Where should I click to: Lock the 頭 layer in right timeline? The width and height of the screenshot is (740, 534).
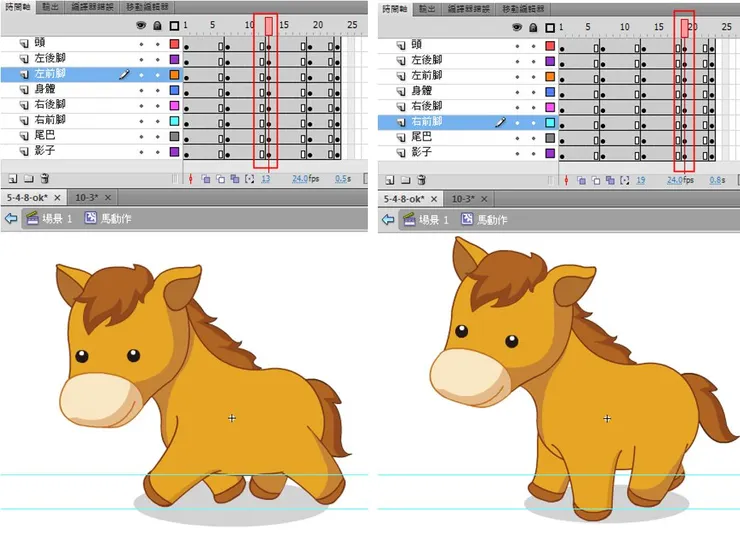[x=533, y=46]
